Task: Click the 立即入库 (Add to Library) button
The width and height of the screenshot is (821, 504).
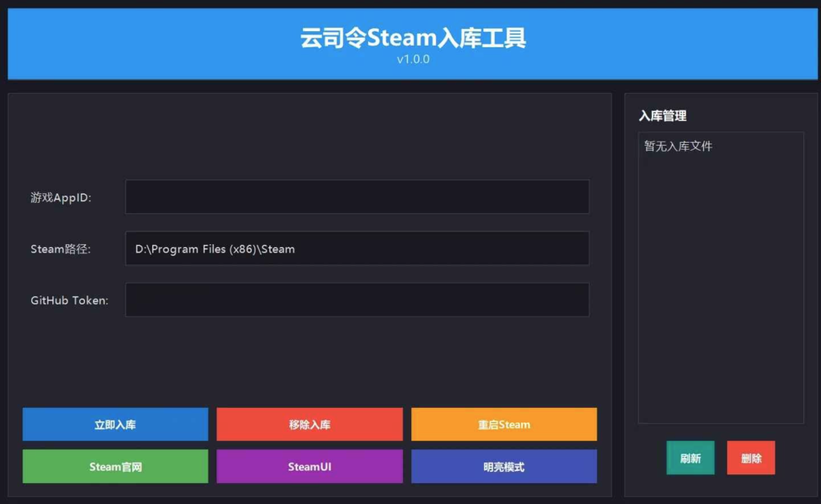Action: [115, 424]
